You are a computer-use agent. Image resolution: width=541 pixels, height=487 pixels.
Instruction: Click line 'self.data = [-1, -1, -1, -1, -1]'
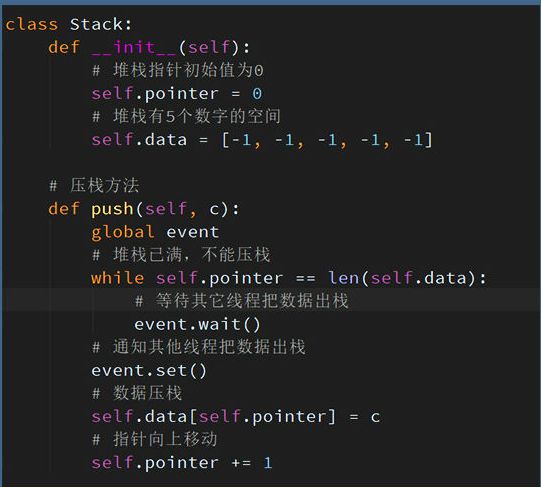262,140
